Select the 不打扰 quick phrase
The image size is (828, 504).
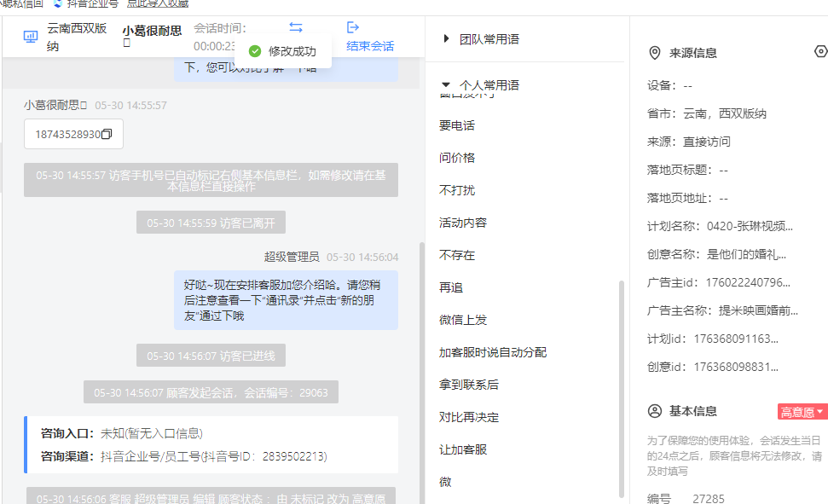point(457,190)
